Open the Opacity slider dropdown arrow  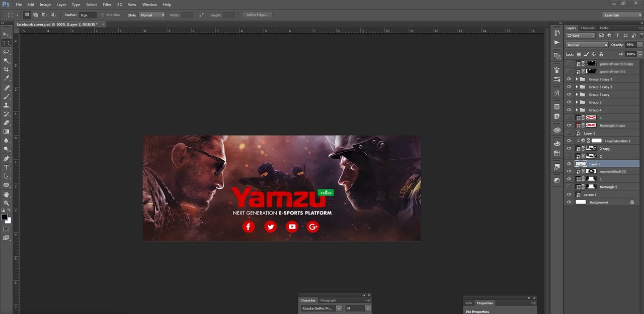point(639,45)
